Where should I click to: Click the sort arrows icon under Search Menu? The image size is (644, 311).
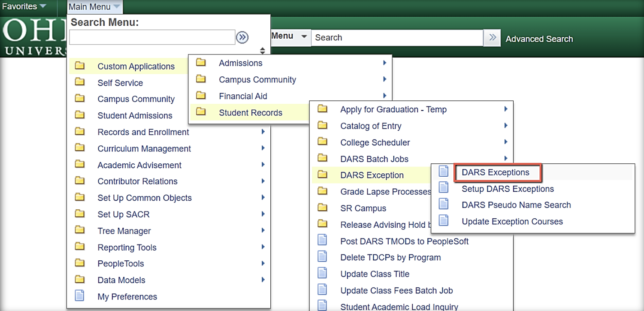tap(263, 51)
